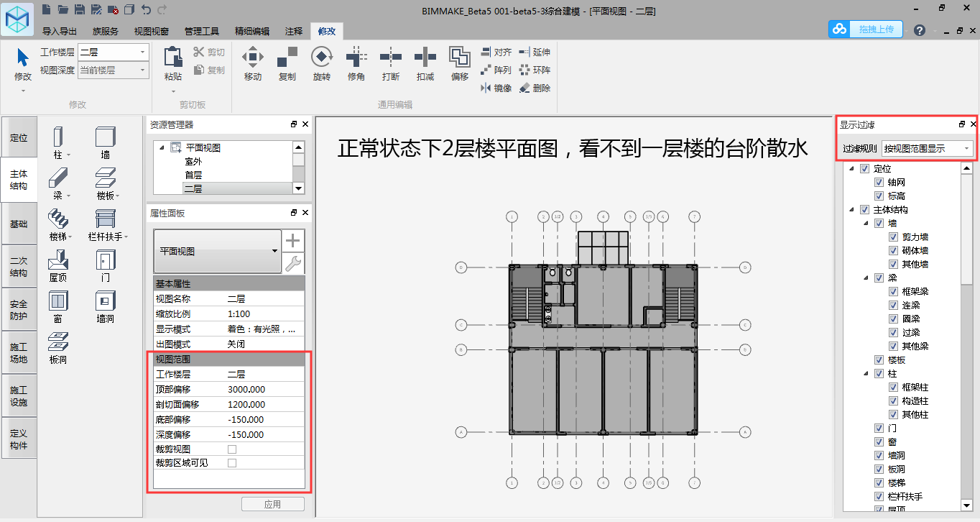
Task: Uncheck 框架梁 in display filter
Action: 893,292
